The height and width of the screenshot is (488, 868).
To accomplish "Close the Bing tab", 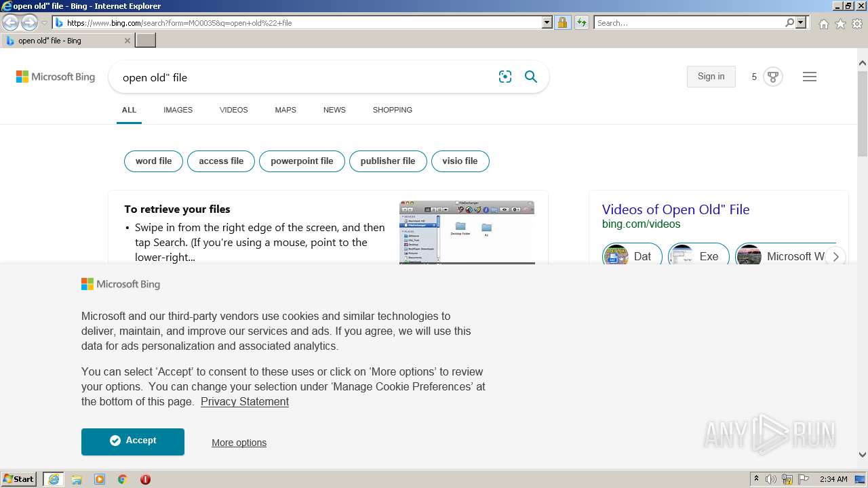I will tap(127, 41).
